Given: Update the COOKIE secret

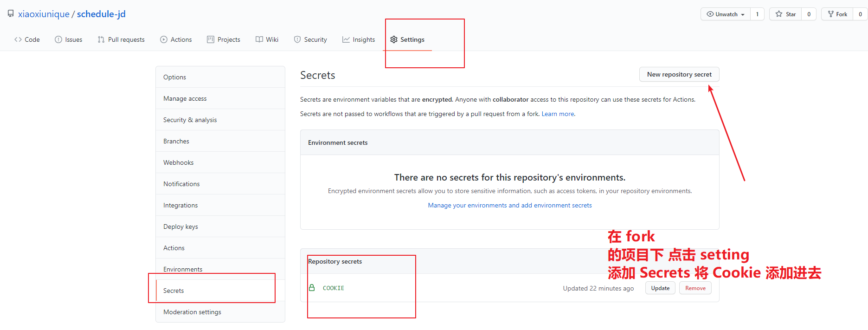Looking at the screenshot, I should [x=660, y=288].
